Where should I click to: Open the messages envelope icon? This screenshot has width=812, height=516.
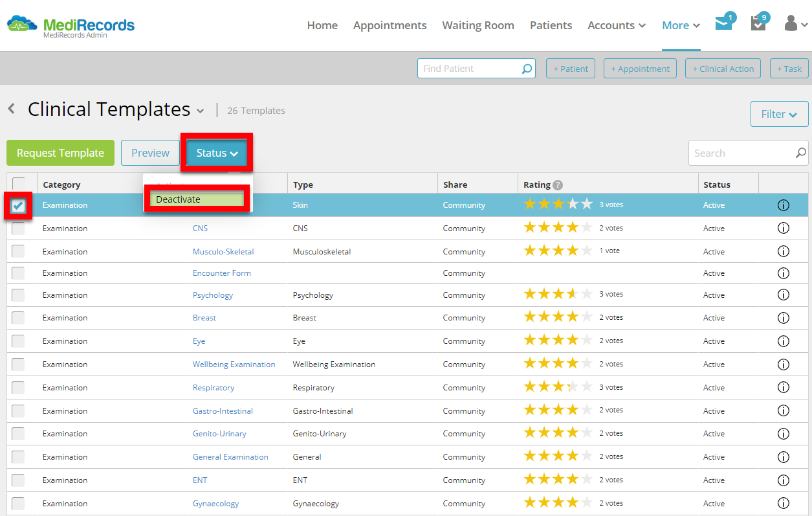point(723,23)
